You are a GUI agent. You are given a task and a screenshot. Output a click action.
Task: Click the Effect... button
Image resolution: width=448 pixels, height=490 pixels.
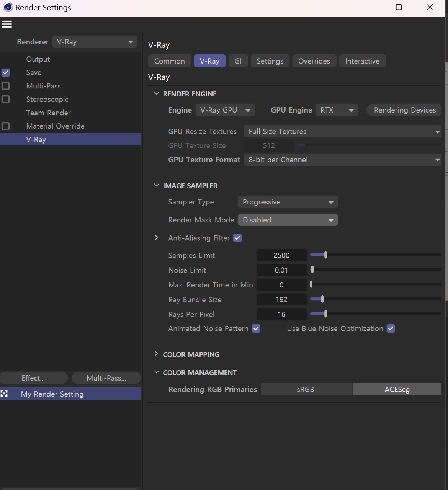pos(33,378)
